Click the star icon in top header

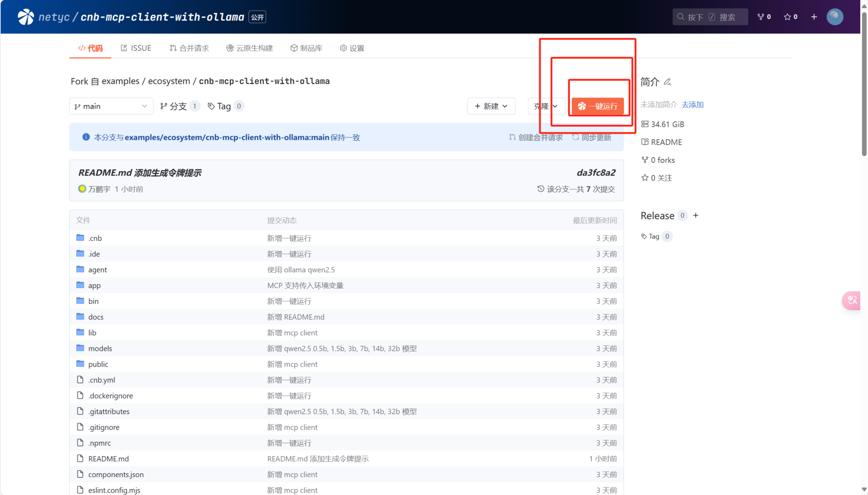click(787, 17)
